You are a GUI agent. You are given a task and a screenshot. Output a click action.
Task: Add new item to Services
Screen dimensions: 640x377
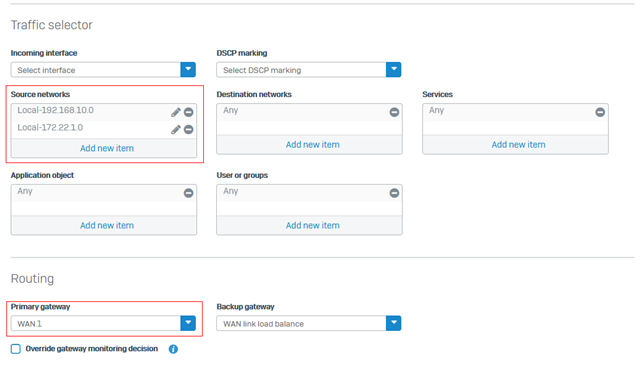click(518, 144)
